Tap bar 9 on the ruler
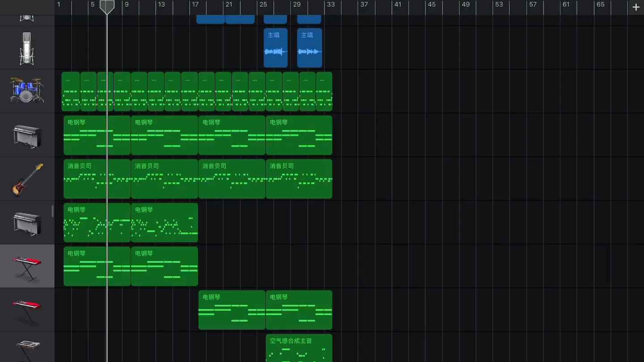The width and height of the screenshot is (644, 362). 127,4
